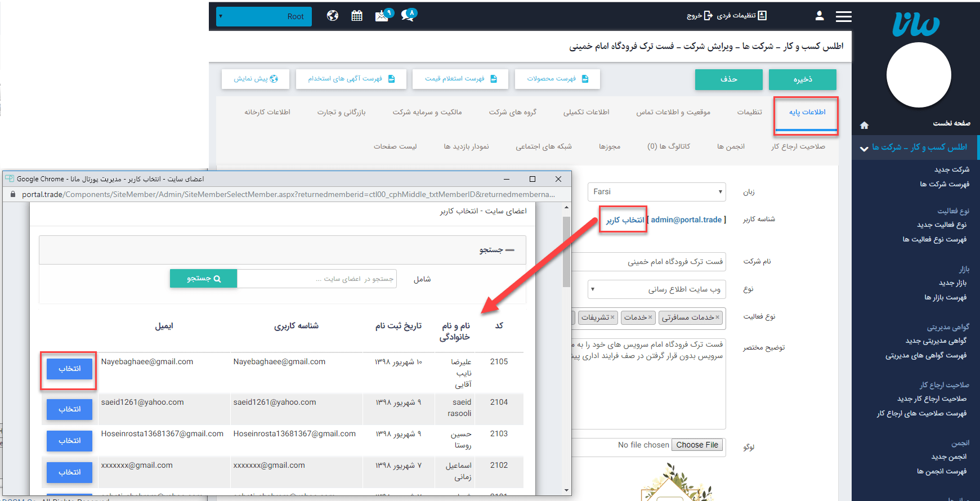Click the popup vertical scrollbar thumb
The height and width of the screenshot is (501, 980).
click(566, 252)
